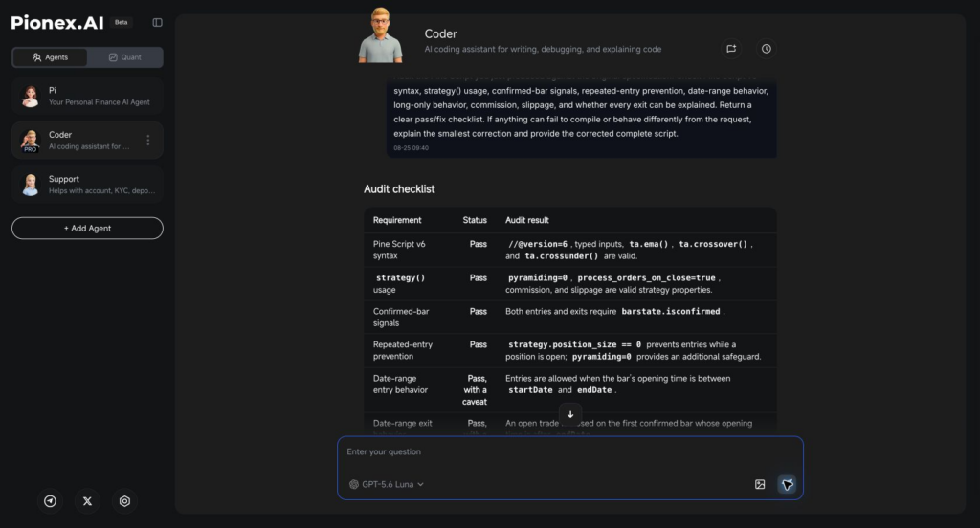Click the large Coder avatar in header
The width and height of the screenshot is (980, 528).
click(x=381, y=35)
